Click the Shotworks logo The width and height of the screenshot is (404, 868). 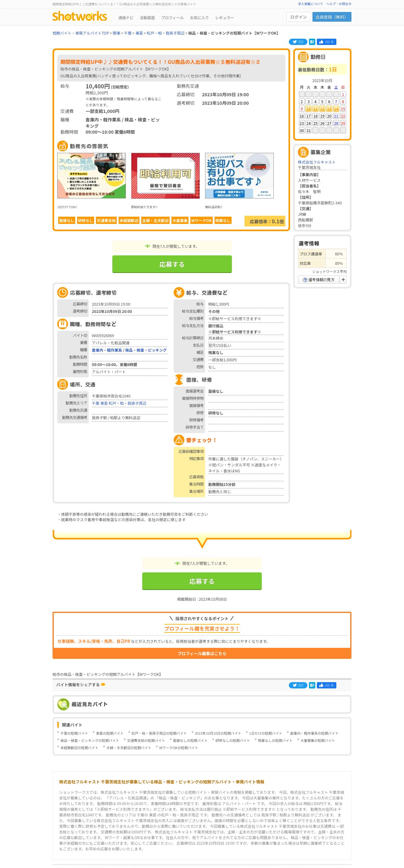coord(80,16)
